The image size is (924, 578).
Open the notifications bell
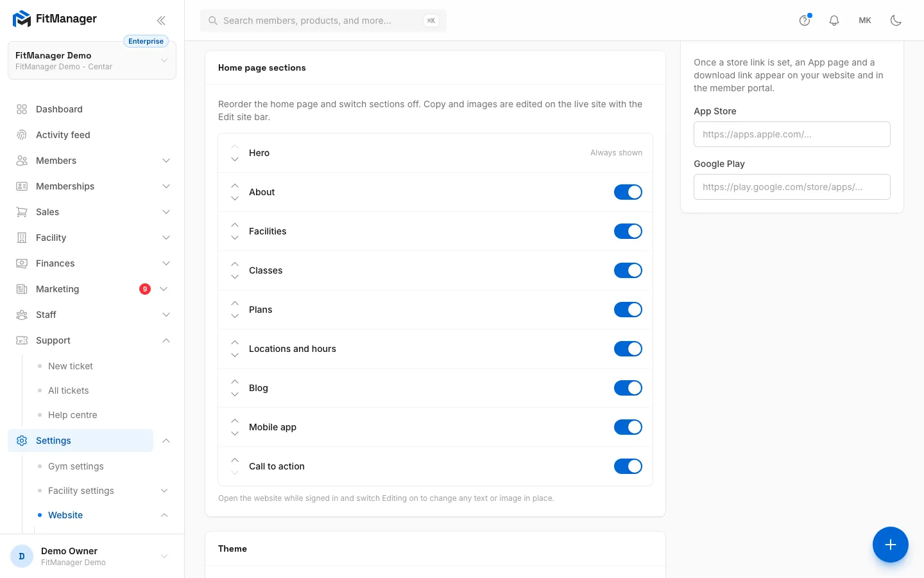tap(834, 21)
